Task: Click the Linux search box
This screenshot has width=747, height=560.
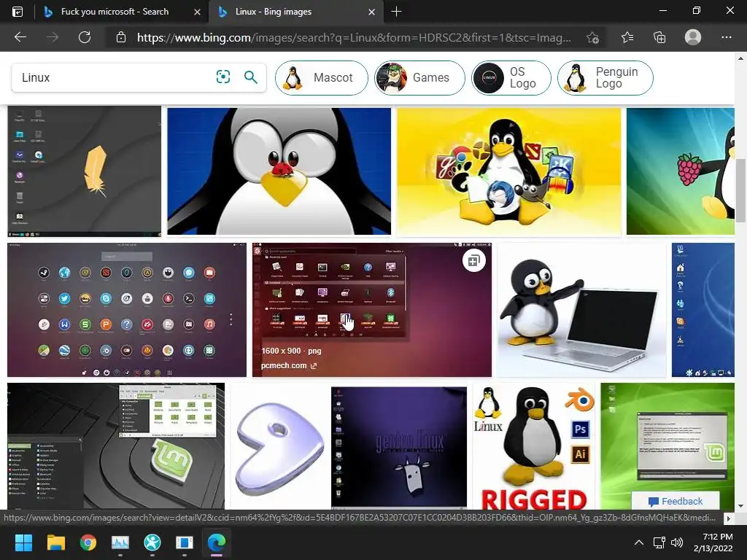Action: (x=115, y=77)
